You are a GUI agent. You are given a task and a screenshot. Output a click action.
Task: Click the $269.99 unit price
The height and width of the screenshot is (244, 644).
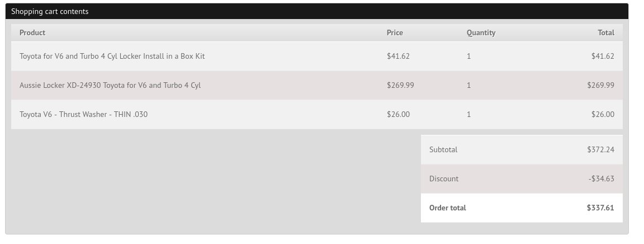[400, 85]
